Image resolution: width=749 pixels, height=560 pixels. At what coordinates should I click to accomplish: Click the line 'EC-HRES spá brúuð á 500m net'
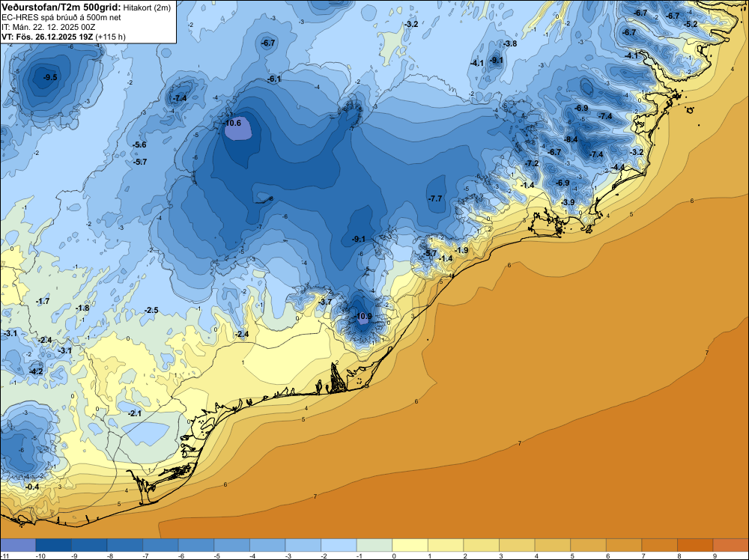click(x=61, y=17)
